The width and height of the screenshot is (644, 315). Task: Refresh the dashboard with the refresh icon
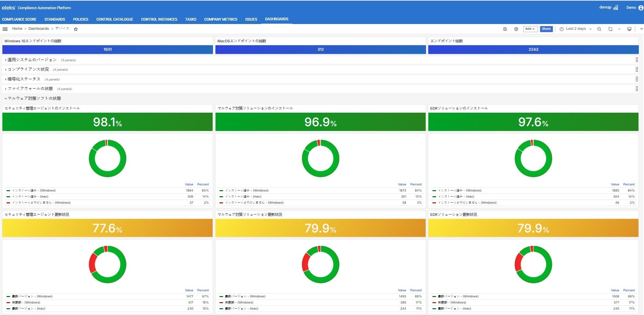(x=610, y=29)
